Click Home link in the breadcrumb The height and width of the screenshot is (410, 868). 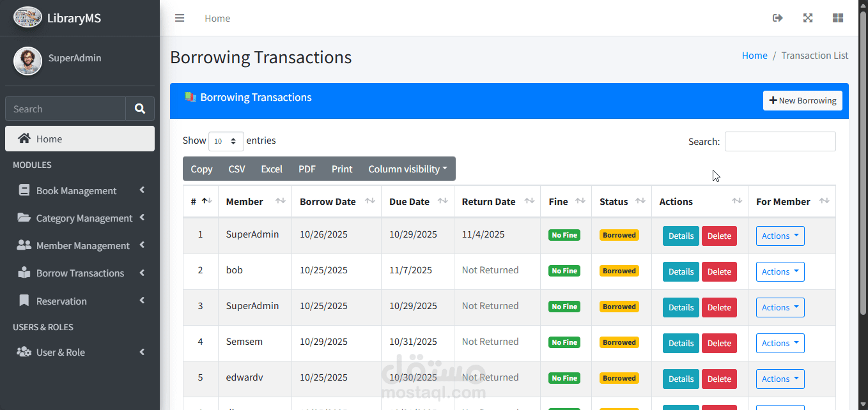754,56
